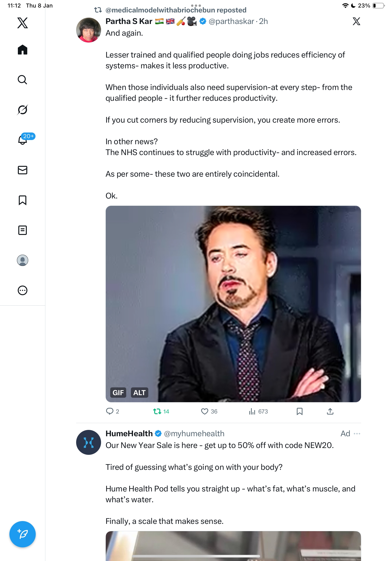Open the Lists icon in sidebar
The image size is (392, 561).
pyautogui.click(x=23, y=230)
